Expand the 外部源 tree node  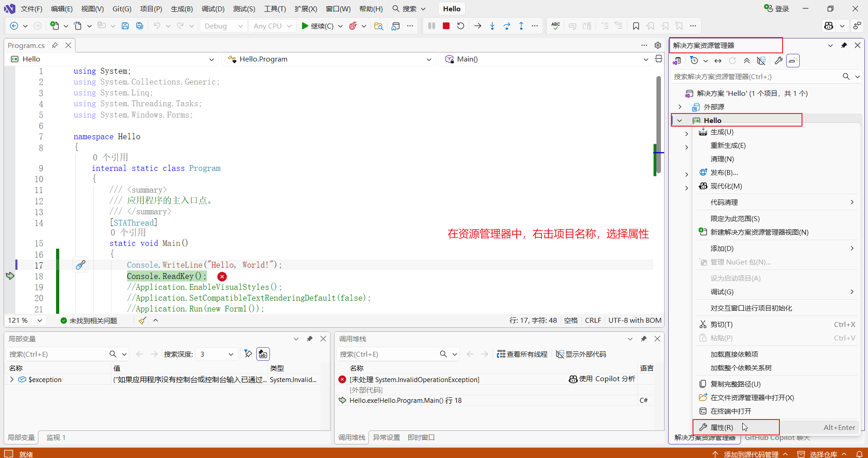coord(680,107)
